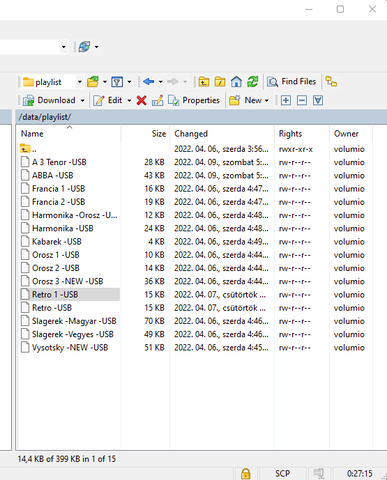The image size is (387, 480).
Task: Sort by the Size column header
Action: click(146, 134)
